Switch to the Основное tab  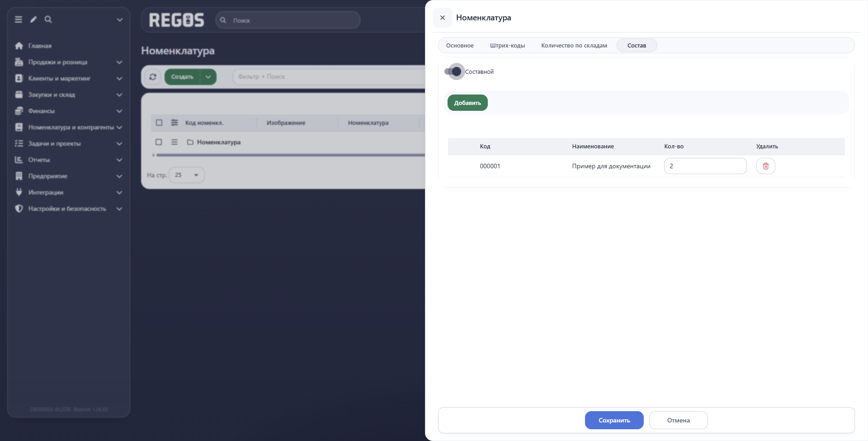[460, 45]
